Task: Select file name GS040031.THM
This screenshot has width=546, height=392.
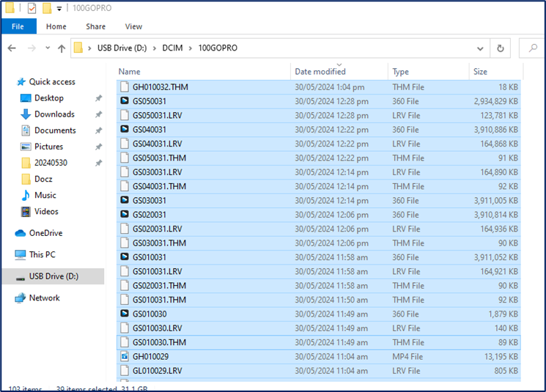Action: tap(159, 187)
